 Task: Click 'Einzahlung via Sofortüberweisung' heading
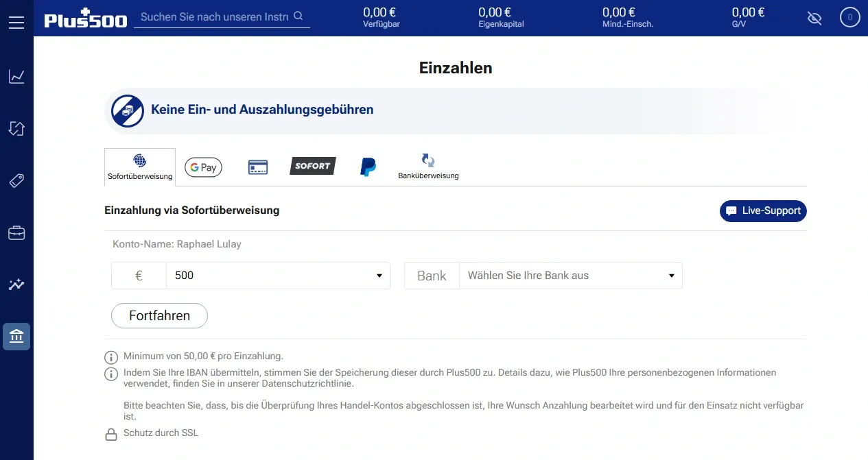pyautogui.click(x=192, y=210)
